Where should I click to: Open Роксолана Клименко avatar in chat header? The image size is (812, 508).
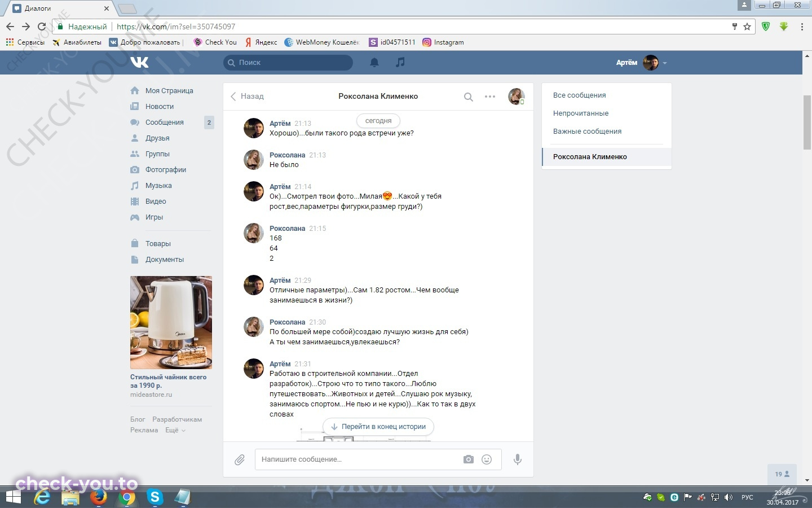click(x=516, y=97)
